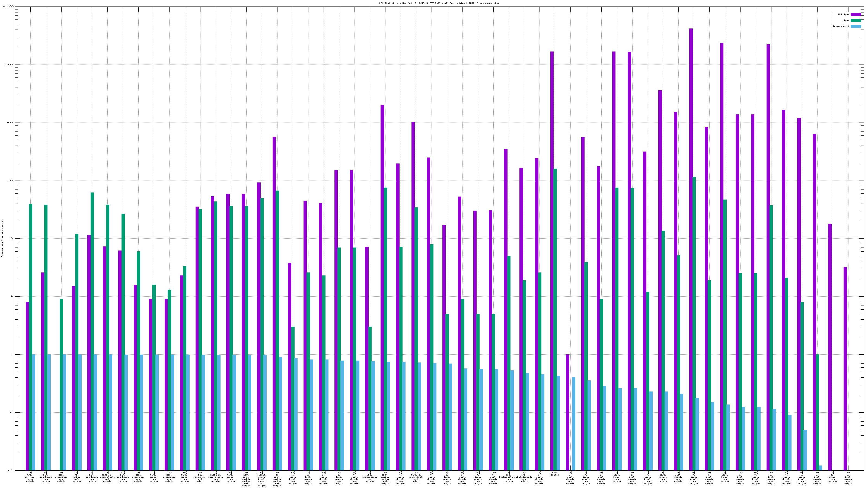Click the ips.backscatterer.org x-axis label
This screenshot has width=868, height=488.
(509, 477)
